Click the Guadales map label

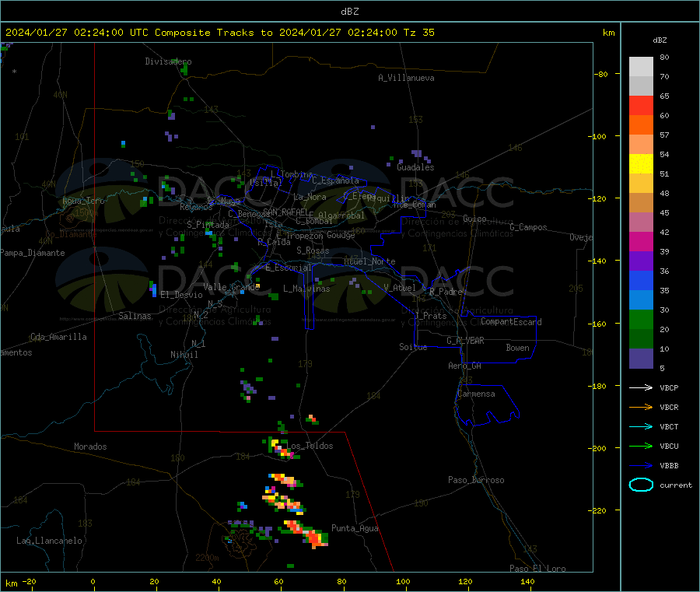[415, 167]
